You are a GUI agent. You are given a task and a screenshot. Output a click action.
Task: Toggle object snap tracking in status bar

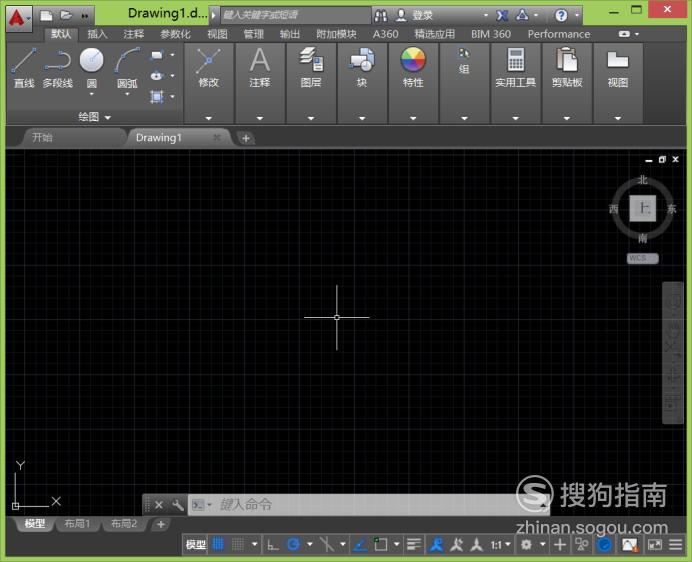pos(360,545)
